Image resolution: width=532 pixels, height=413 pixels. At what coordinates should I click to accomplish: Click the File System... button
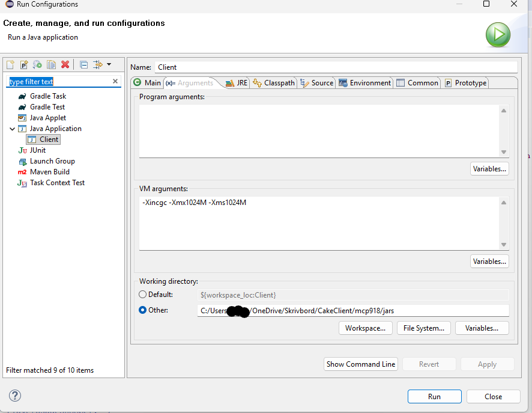pos(424,328)
